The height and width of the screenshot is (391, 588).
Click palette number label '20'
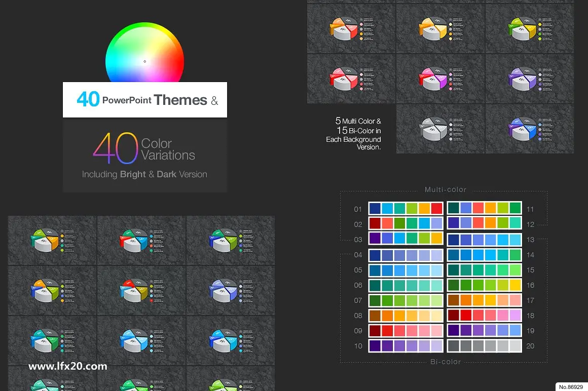pos(530,346)
